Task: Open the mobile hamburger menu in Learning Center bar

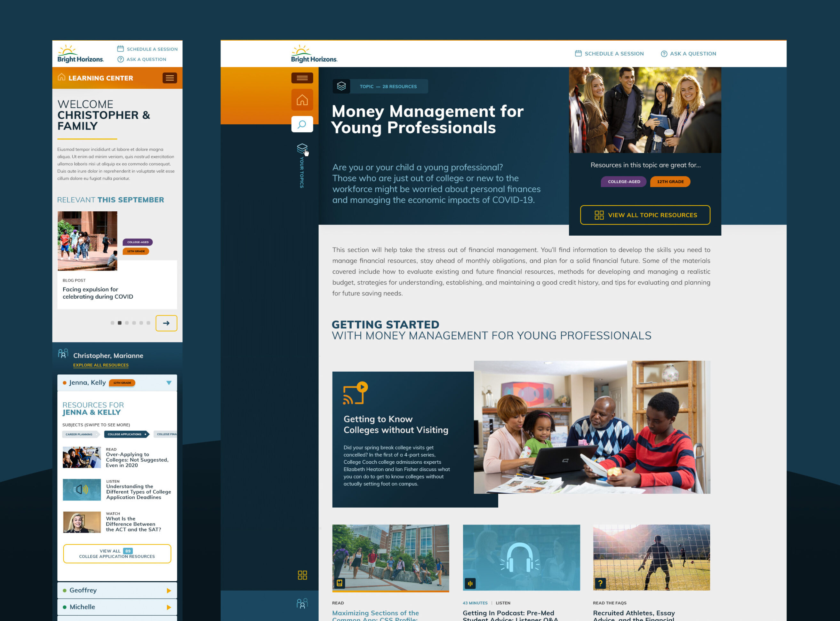Action: pyautogui.click(x=170, y=78)
